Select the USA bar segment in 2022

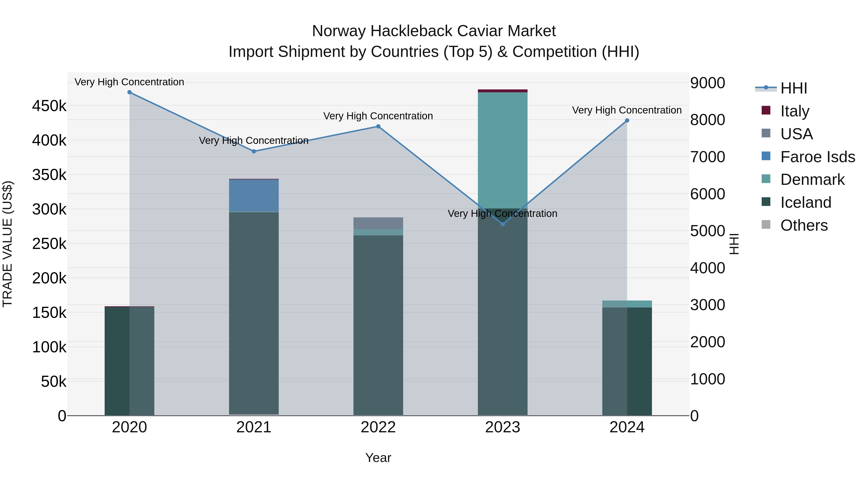pos(378,223)
